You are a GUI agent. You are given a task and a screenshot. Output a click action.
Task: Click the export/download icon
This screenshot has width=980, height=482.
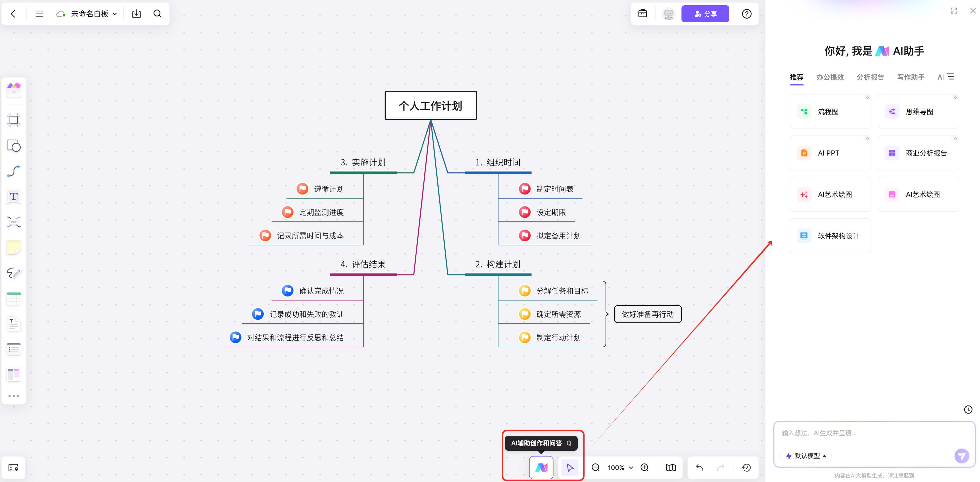pos(136,14)
